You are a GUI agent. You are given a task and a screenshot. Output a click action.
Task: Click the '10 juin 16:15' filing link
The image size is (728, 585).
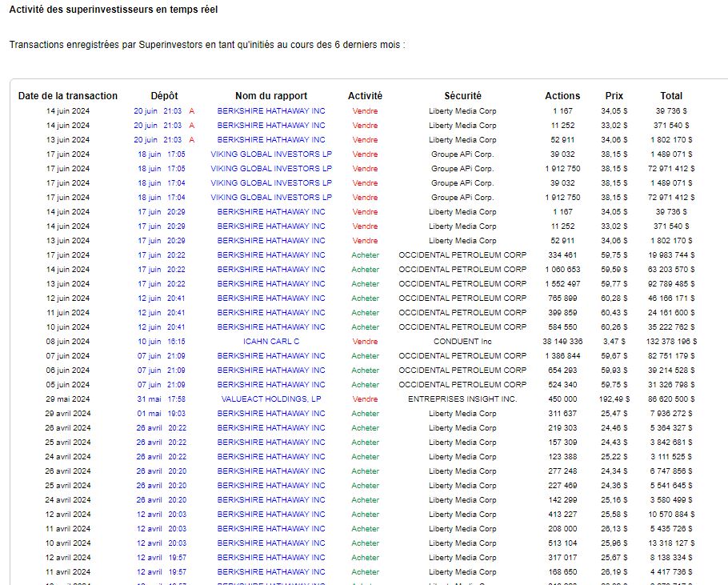tap(161, 342)
